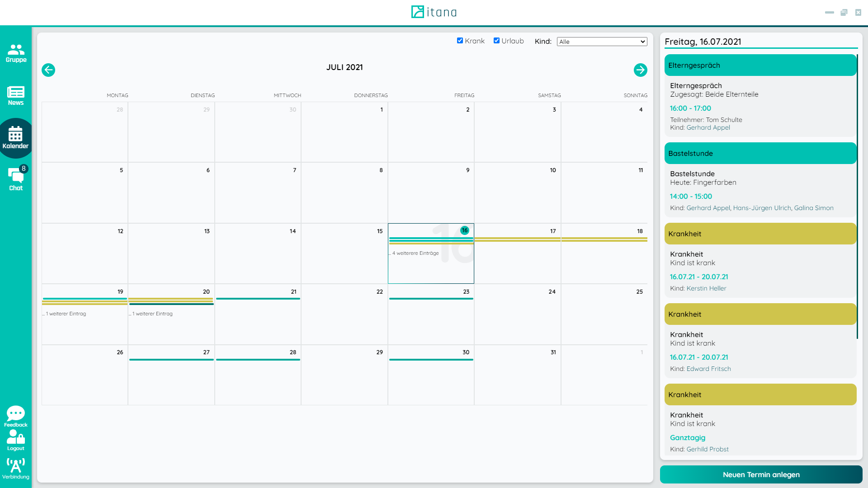Select July 27 calendar cell
Viewport: 868px width, 488px height.
pyautogui.click(x=171, y=375)
